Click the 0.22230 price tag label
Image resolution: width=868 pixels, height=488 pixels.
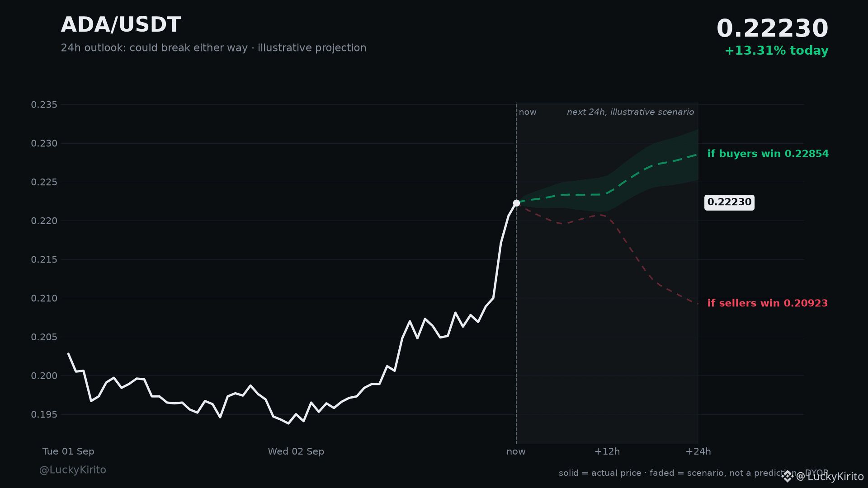(x=729, y=202)
